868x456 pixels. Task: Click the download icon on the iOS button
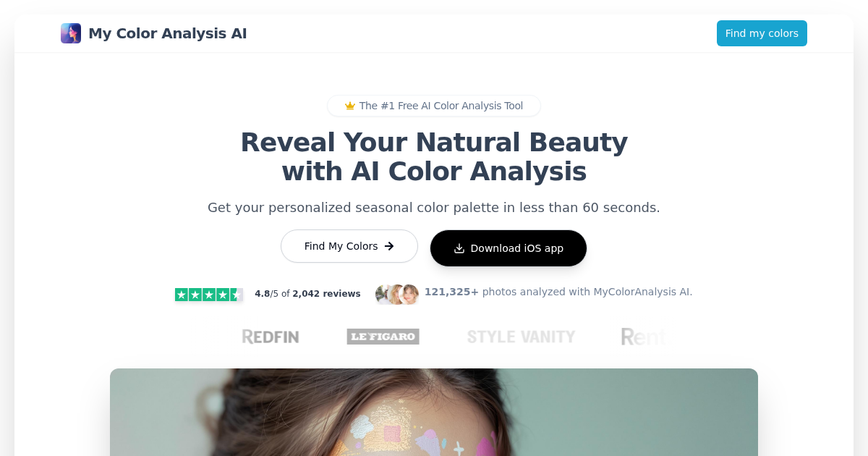click(x=459, y=248)
